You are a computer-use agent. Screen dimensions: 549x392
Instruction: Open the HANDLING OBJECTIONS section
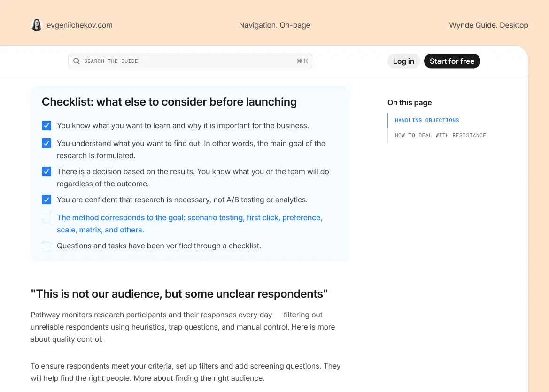(426, 120)
